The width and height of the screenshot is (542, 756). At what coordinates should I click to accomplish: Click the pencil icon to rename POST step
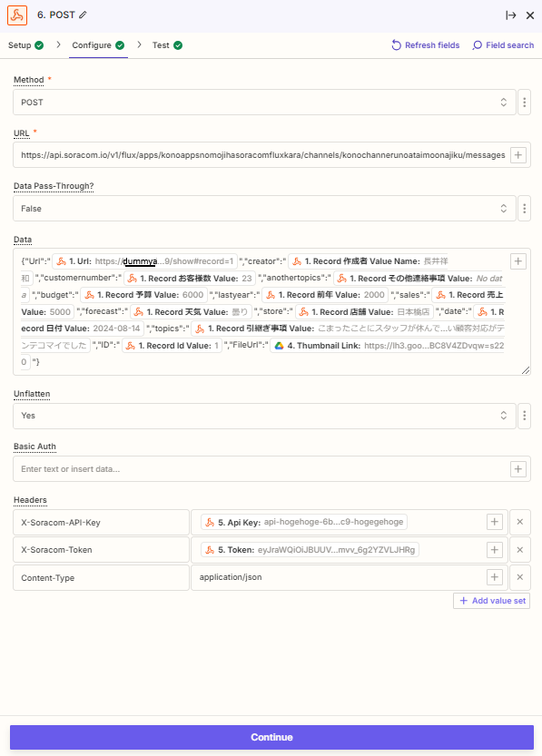click(83, 15)
